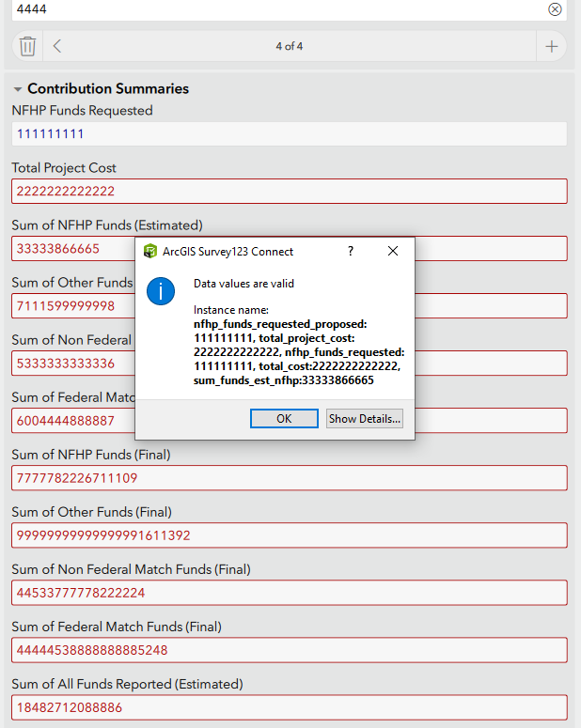Select Sum of Federal Match Funds (Final) input
The height and width of the screenshot is (728, 581).
[290, 650]
